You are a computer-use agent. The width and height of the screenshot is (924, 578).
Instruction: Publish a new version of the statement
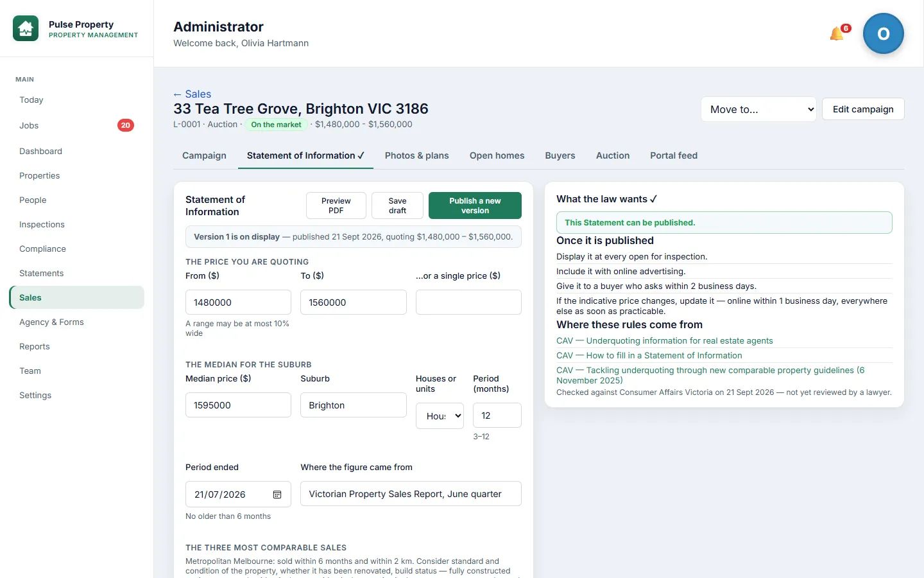[475, 206]
